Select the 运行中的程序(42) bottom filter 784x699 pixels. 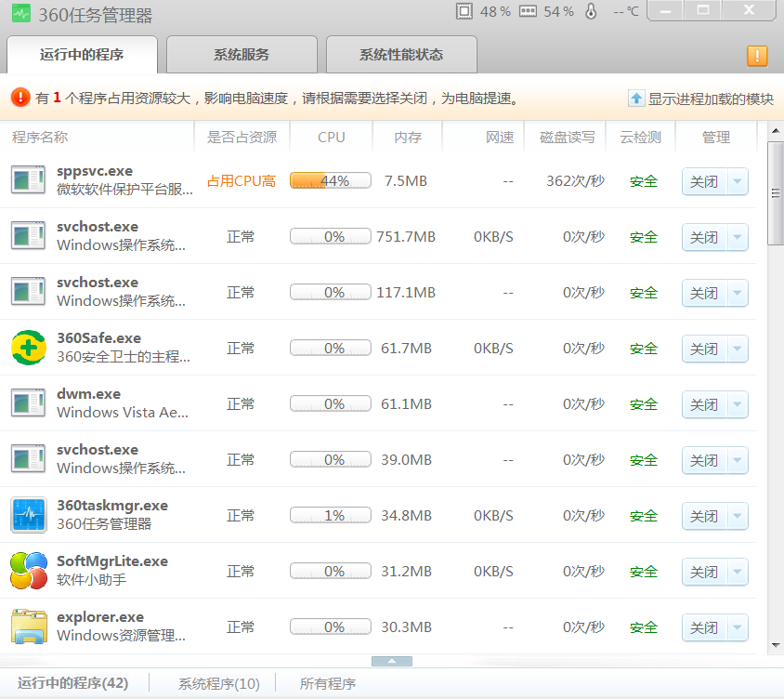(73, 683)
